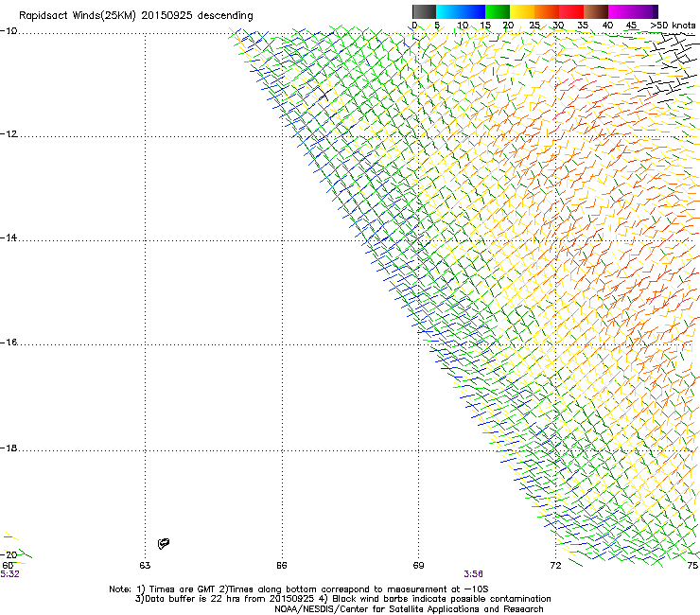Select the magenta-purple 40-50 knots legend segment
This screenshot has height=615, width=700.
633,11
